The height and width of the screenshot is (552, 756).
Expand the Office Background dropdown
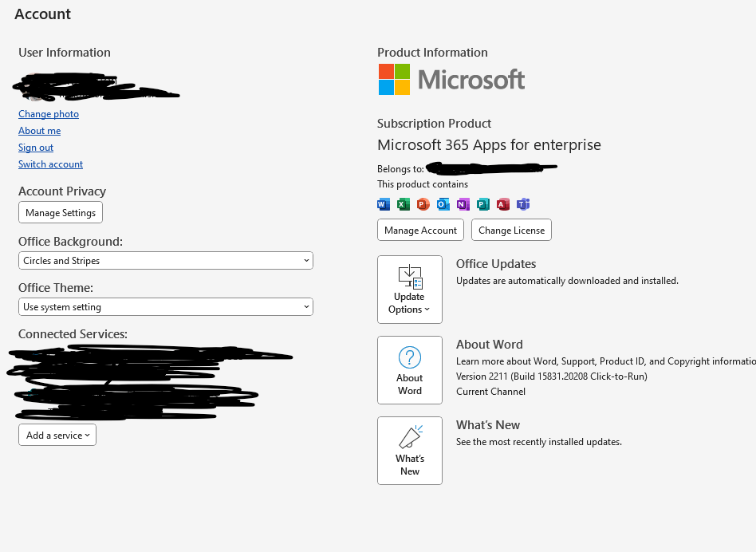click(x=166, y=260)
